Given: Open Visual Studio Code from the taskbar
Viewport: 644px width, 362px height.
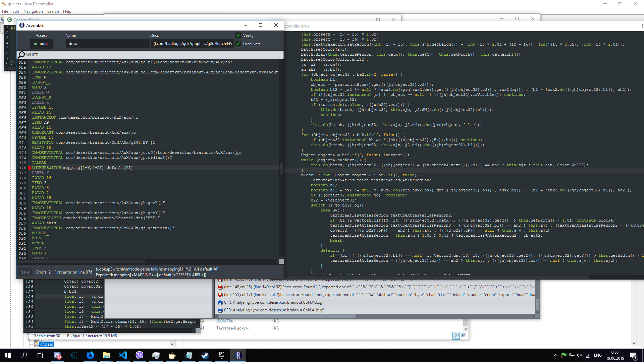Looking at the screenshot, I should [x=123, y=355].
